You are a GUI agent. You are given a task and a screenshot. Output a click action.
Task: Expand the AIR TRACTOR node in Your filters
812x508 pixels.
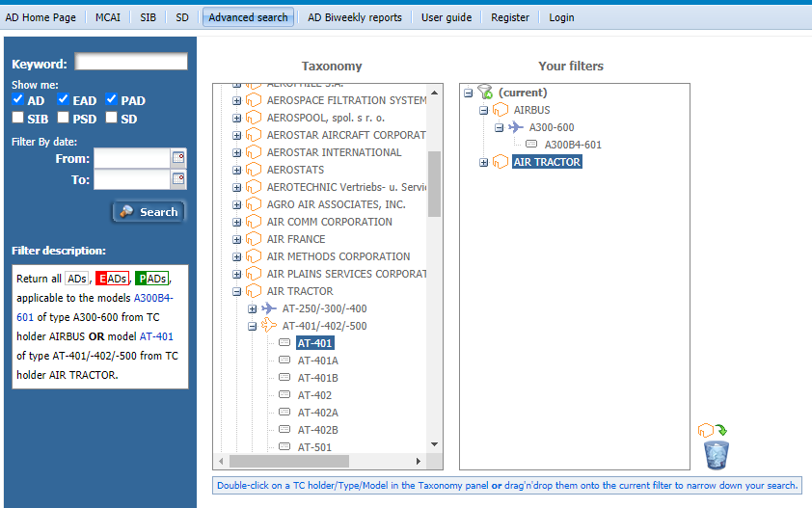[x=484, y=162]
